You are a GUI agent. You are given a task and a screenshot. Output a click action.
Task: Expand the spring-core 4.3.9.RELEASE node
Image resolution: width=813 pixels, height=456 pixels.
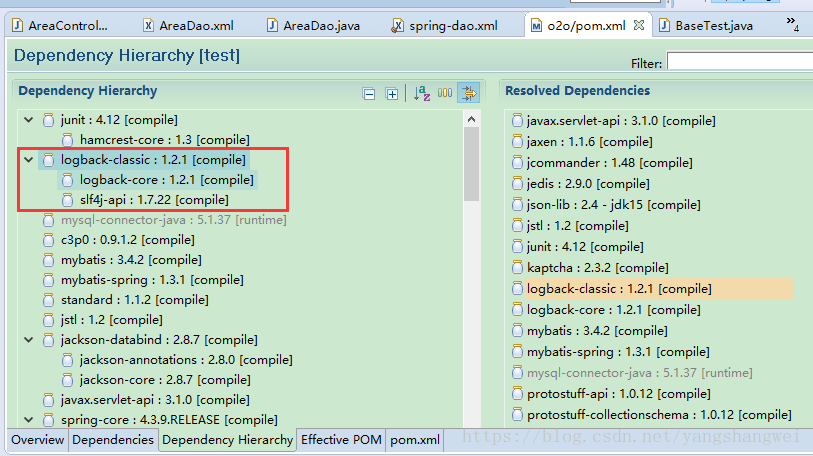(x=28, y=420)
